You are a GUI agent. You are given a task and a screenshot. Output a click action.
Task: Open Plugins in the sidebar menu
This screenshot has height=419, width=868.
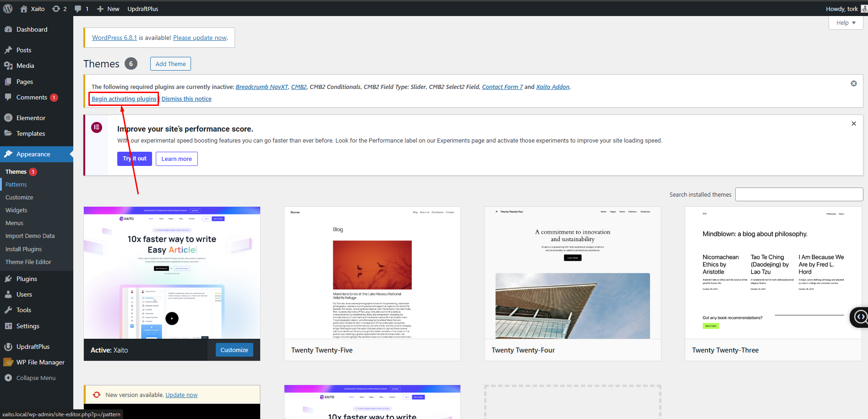(27, 279)
